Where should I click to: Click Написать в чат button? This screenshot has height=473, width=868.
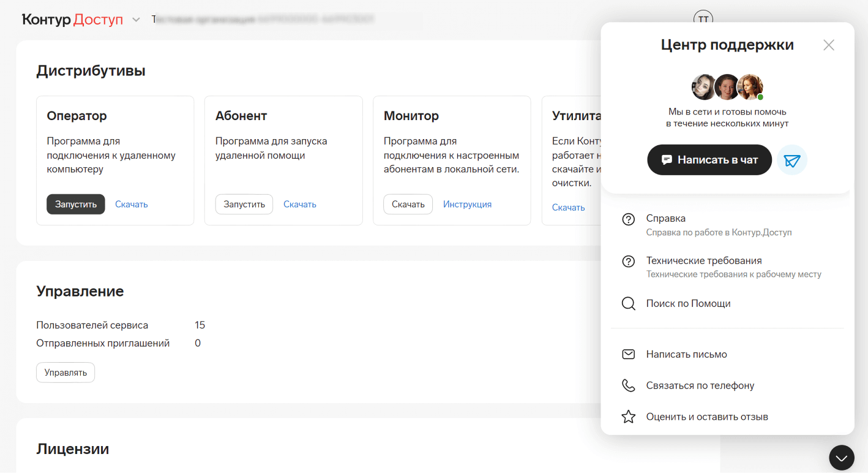click(709, 160)
